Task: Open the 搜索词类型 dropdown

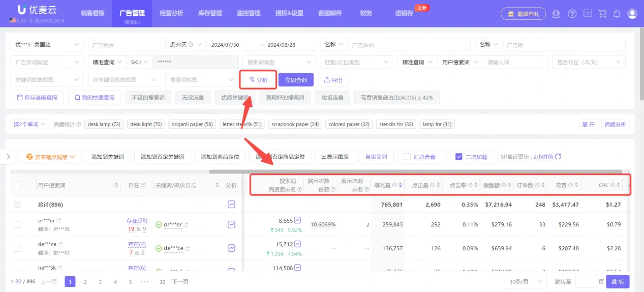Action: (279, 62)
